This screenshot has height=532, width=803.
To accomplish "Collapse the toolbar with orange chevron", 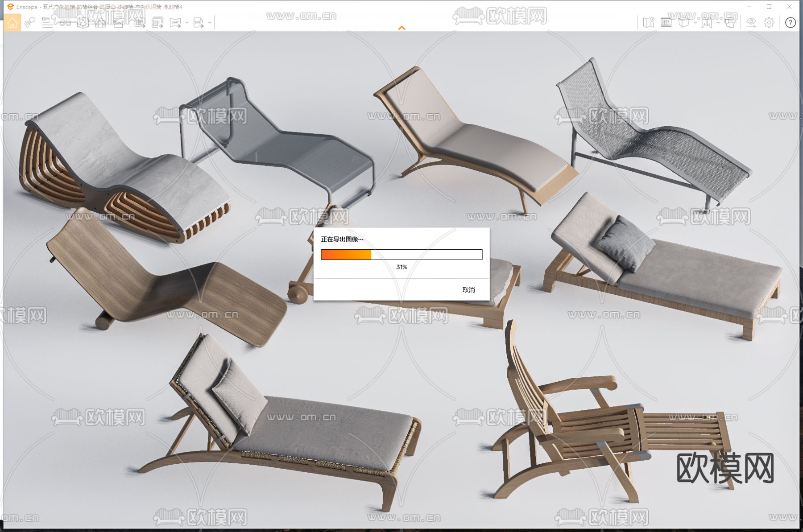I will coord(401,28).
